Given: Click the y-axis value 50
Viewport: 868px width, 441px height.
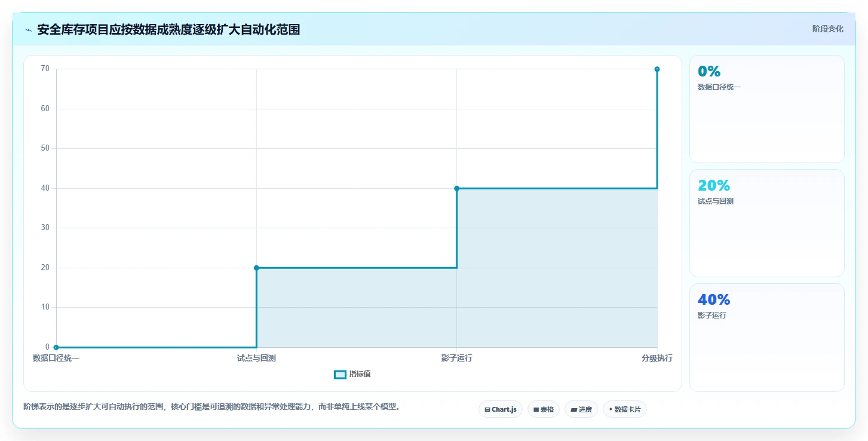Looking at the screenshot, I should point(45,148).
